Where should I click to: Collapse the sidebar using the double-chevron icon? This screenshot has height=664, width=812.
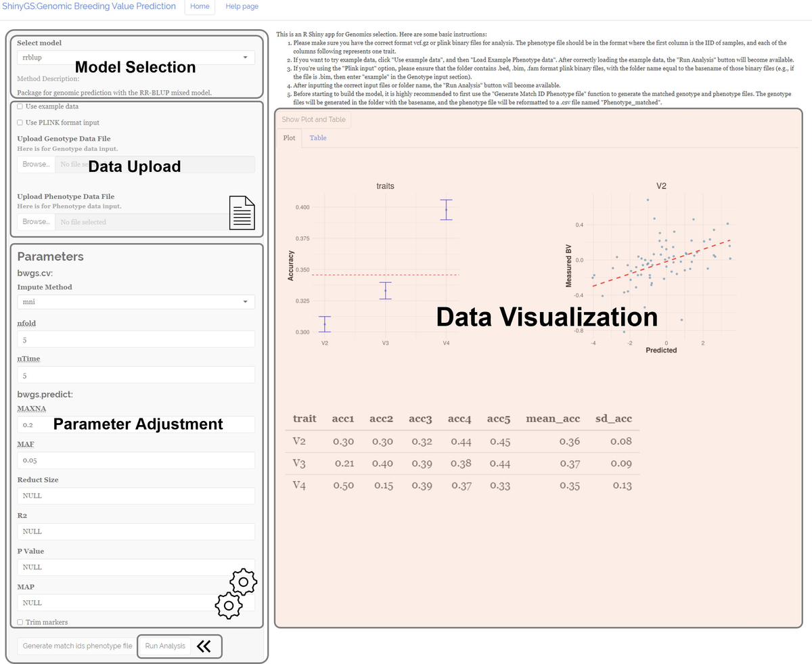[x=205, y=646]
